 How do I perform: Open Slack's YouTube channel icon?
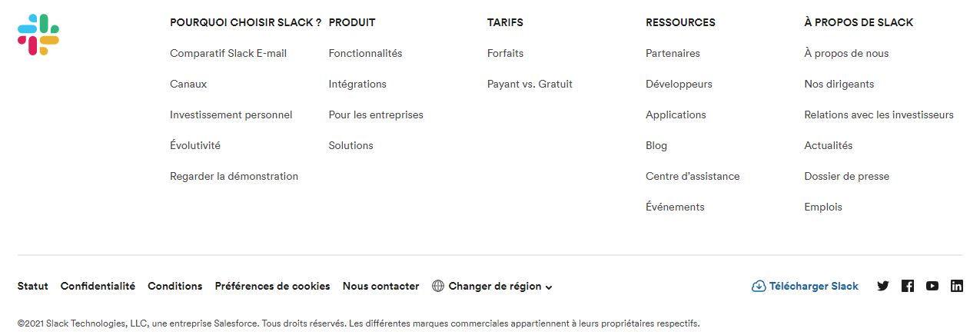click(932, 286)
